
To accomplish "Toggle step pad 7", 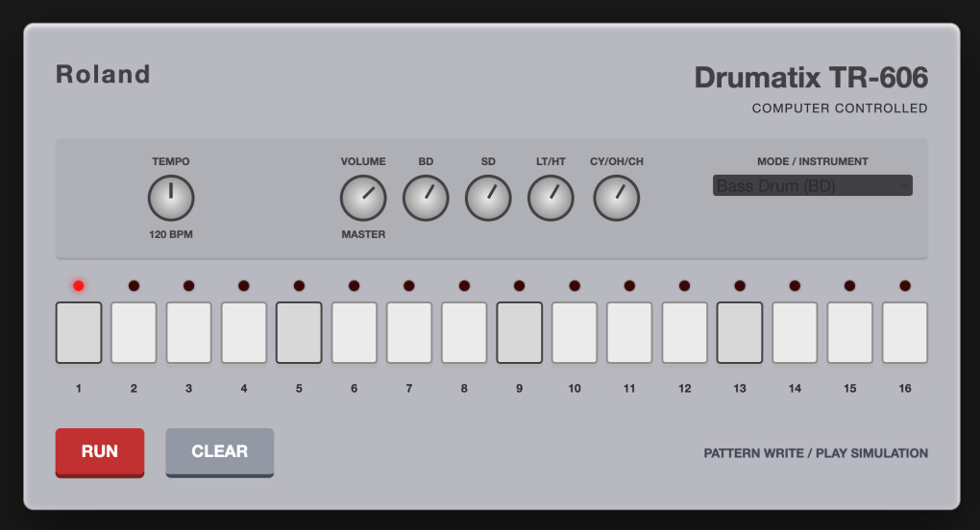I will pos(409,333).
